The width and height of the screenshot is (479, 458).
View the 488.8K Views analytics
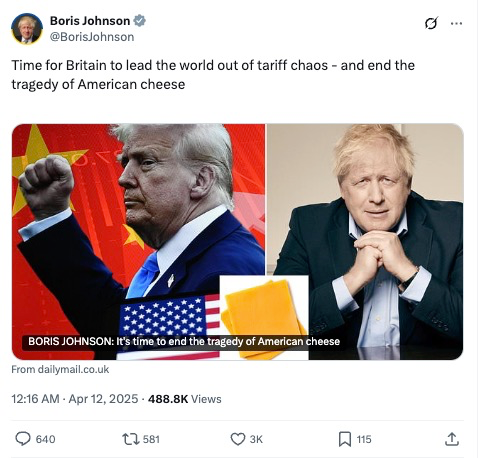coord(184,399)
